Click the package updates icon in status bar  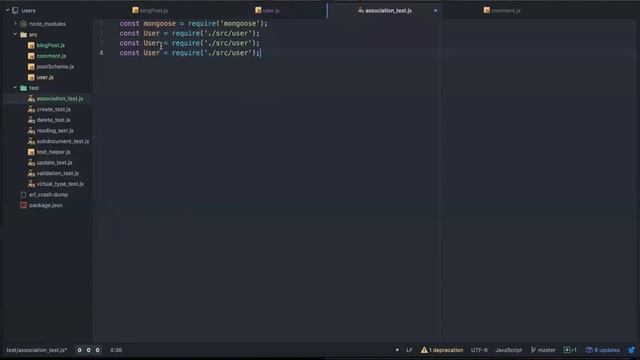click(x=589, y=350)
